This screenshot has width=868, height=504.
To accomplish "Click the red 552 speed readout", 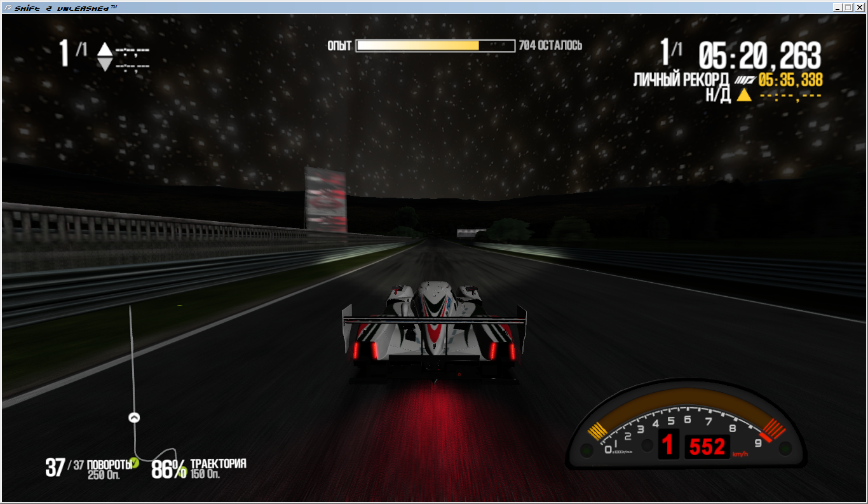I will 707,447.
